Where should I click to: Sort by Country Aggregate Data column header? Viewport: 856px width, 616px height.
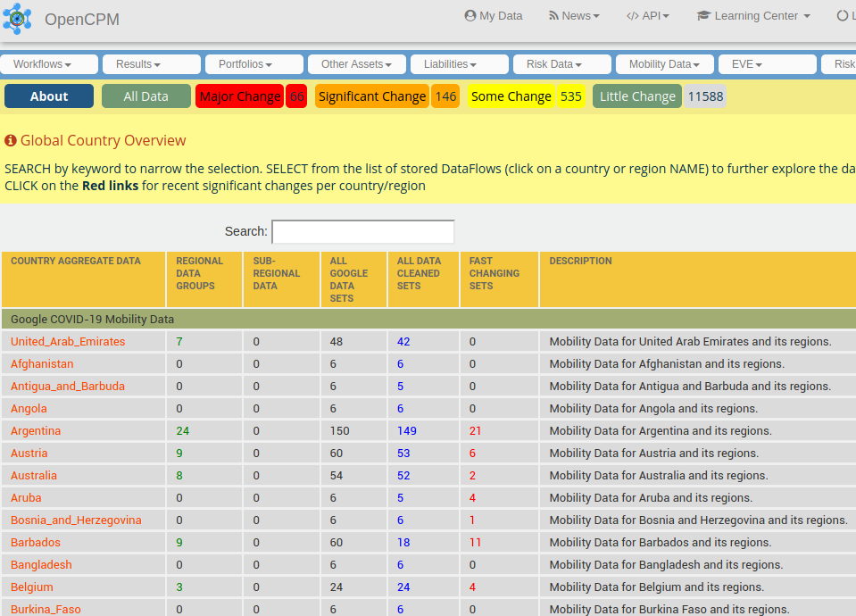(76, 262)
